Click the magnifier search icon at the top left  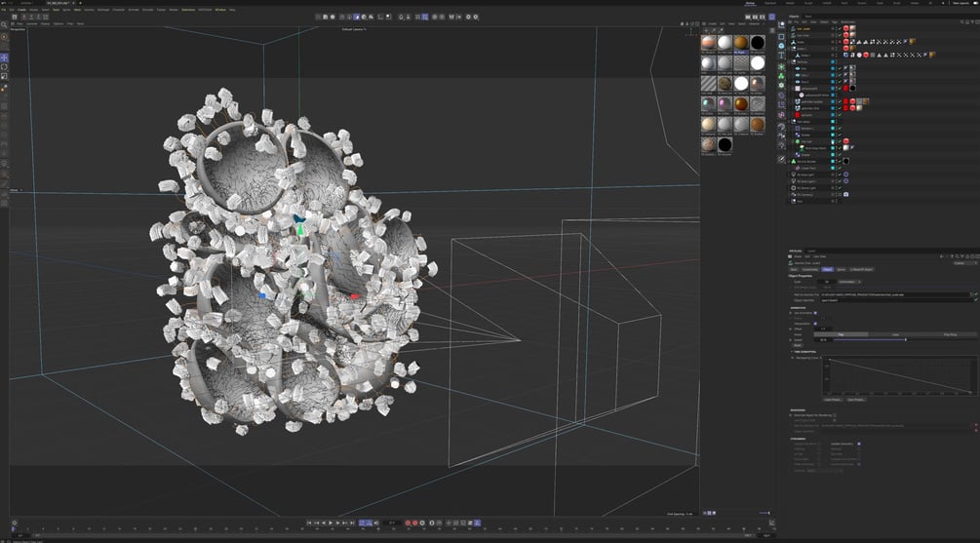coord(4,25)
